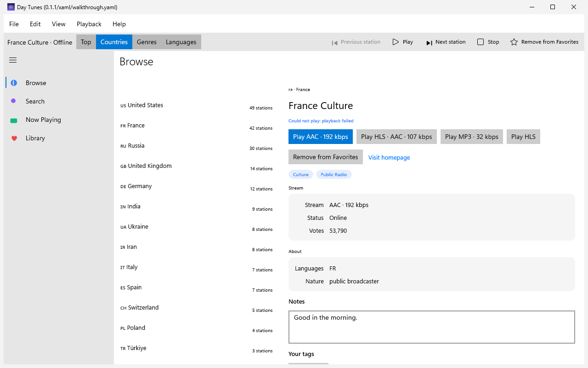Toggle the hamburger navigation menu

(x=13, y=60)
